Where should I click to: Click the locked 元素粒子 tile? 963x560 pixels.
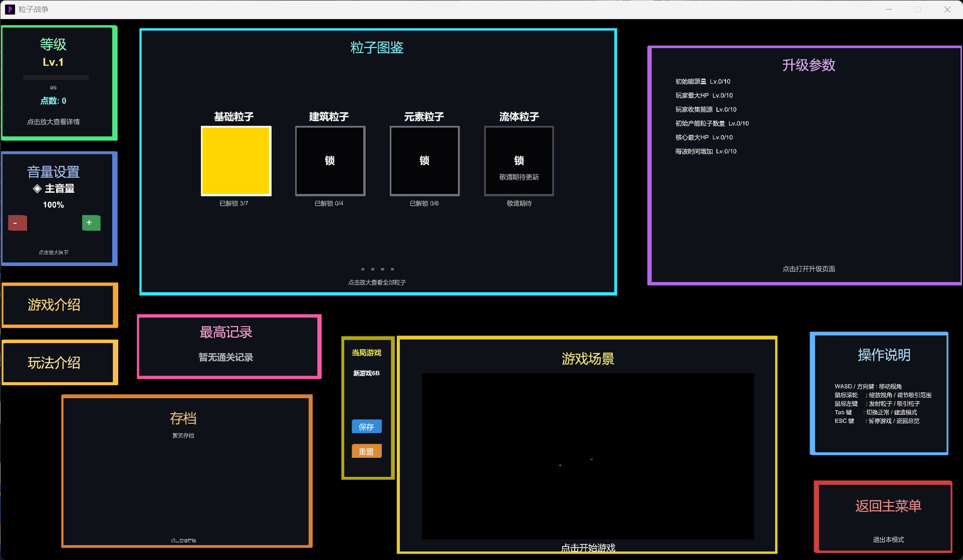tap(425, 161)
